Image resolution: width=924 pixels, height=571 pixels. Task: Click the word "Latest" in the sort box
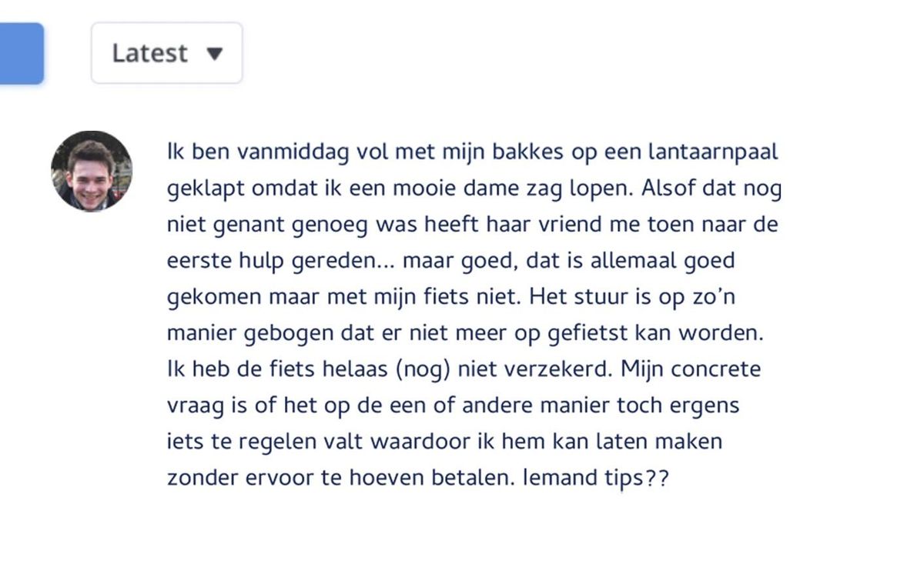(x=149, y=53)
